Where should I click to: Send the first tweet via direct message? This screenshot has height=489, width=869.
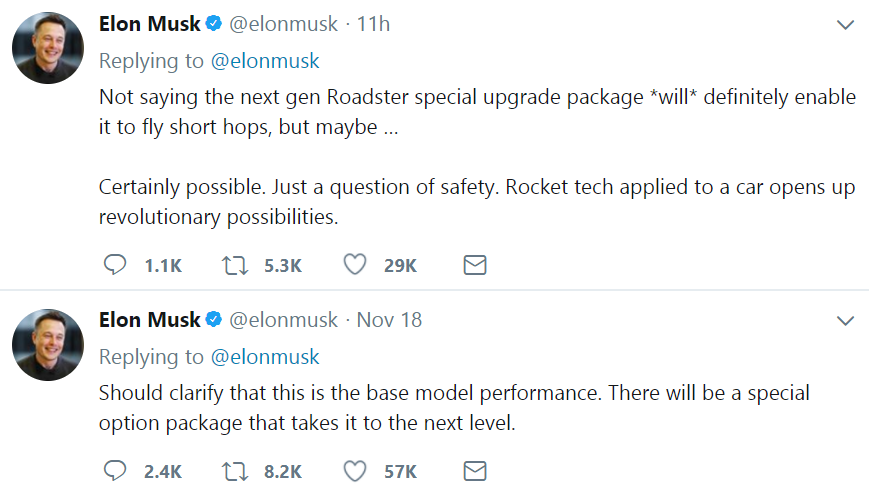[475, 265]
